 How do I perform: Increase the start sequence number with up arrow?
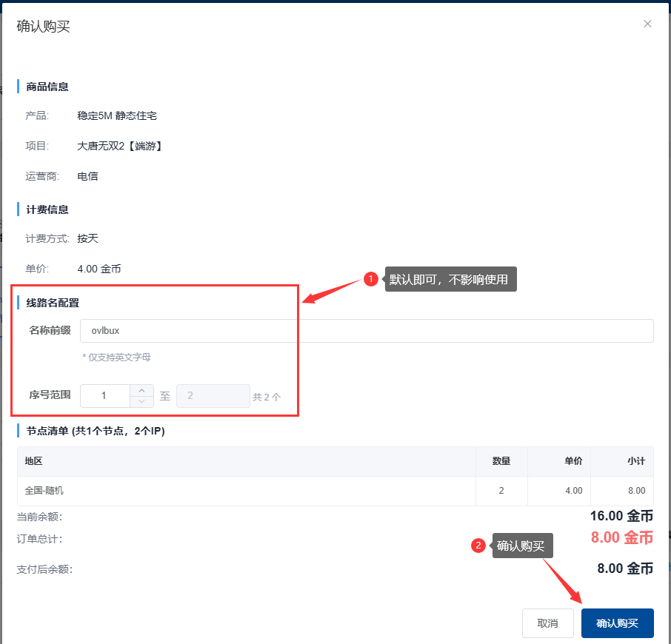point(141,390)
